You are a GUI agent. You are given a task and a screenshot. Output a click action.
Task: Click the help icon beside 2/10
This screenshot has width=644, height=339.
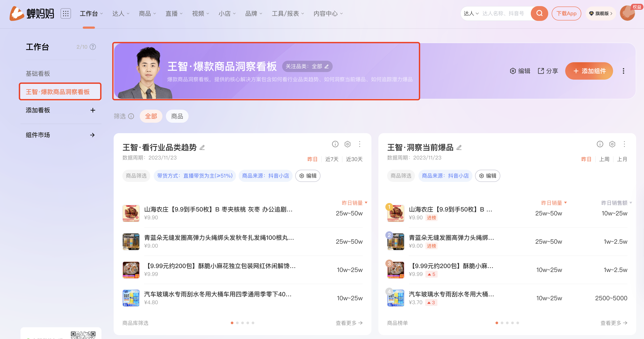click(93, 47)
